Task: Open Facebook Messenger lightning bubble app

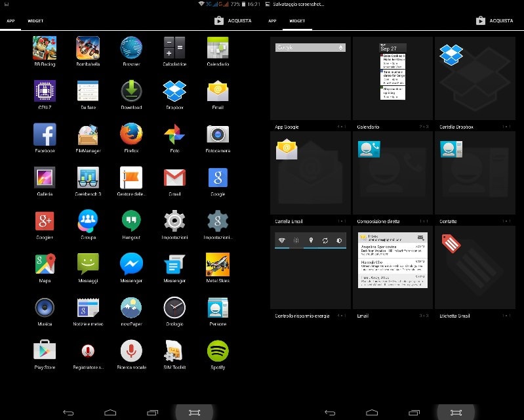Action: 131,264
